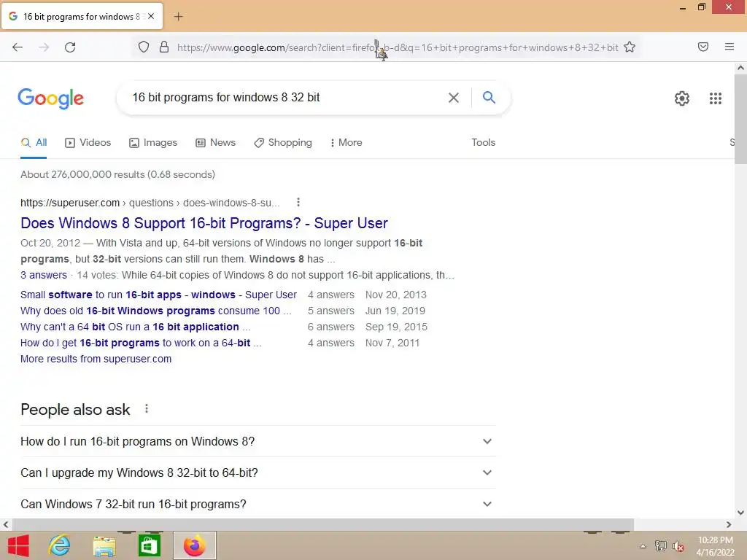The image size is (747, 560).
Task: Open the tracking protection shield icon
Action: pyautogui.click(x=144, y=47)
